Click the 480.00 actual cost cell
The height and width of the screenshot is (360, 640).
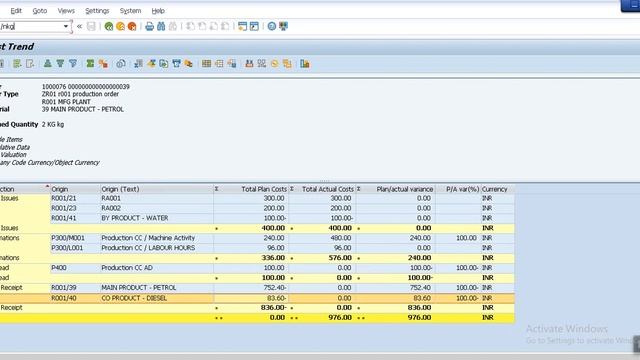coord(322,238)
